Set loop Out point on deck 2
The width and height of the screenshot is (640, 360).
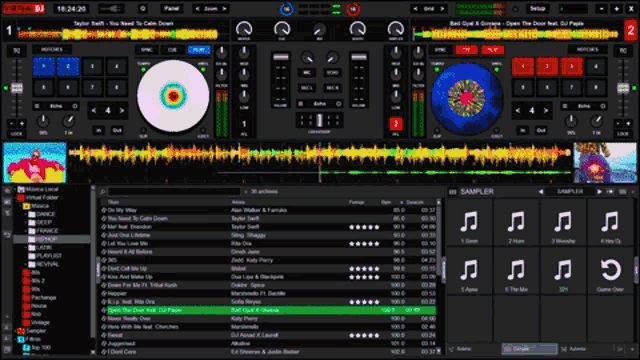point(541,131)
